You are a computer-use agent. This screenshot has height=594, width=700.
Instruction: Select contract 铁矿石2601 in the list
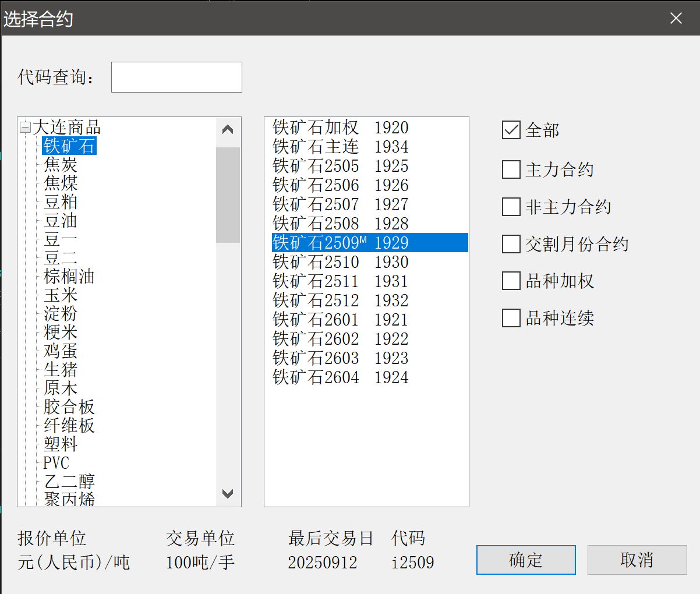[340, 320]
